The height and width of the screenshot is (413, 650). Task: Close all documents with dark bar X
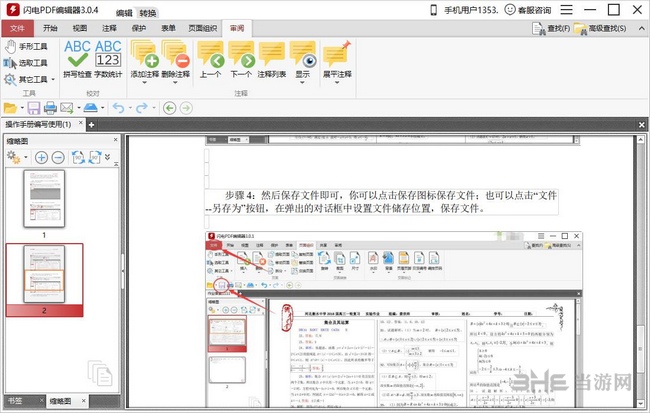642,124
